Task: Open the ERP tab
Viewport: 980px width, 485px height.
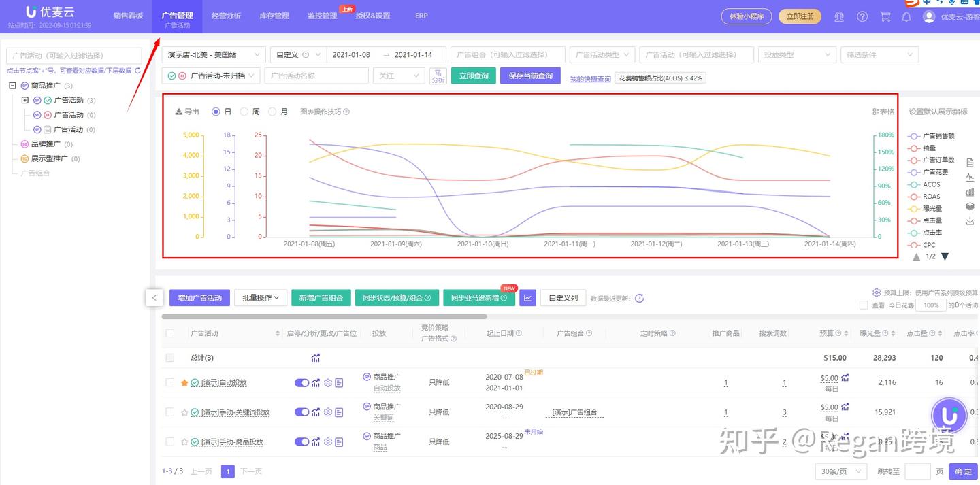Action: 421,16
